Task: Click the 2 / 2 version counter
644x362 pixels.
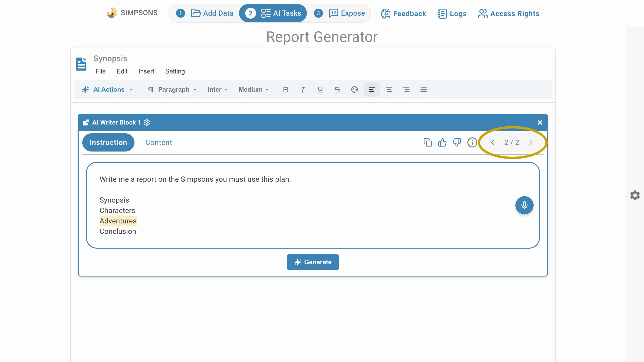Action: point(512,142)
